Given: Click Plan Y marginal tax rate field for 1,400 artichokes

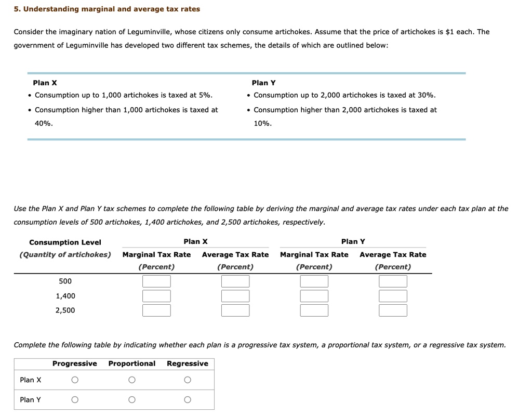Looking at the screenshot, I should point(314,295).
